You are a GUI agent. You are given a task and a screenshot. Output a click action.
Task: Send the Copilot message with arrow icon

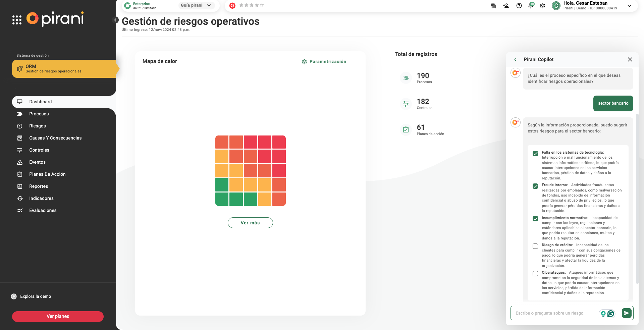pyautogui.click(x=626, y=313)
